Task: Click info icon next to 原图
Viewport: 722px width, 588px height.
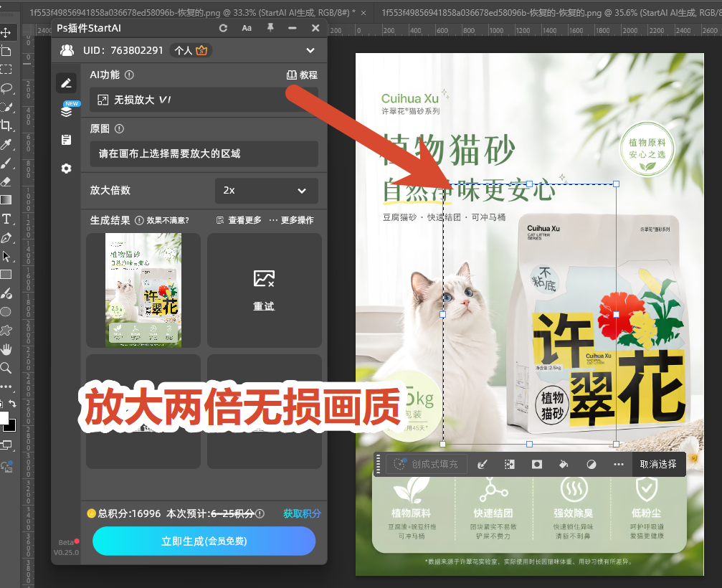Action: pyautogui.click(x=119, y=128)
